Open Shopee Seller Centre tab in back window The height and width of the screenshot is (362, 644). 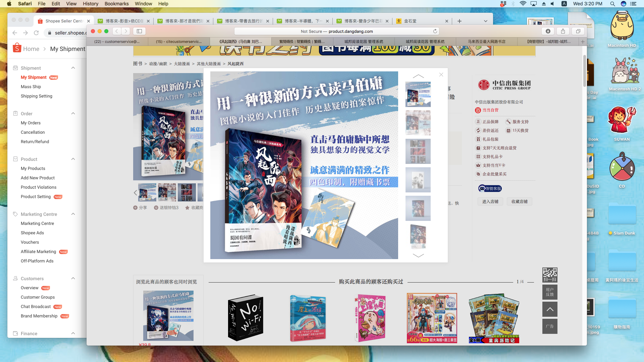tap(64, 21)
